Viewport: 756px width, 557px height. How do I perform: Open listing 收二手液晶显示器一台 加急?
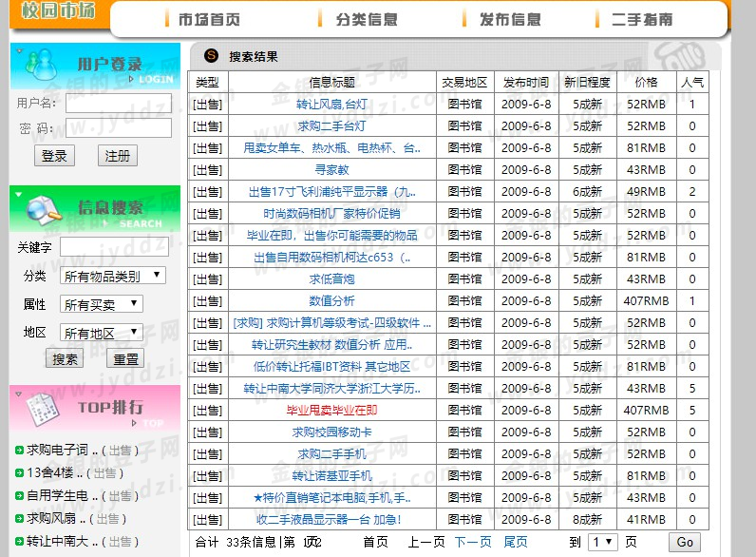click(x=328, y=520)
